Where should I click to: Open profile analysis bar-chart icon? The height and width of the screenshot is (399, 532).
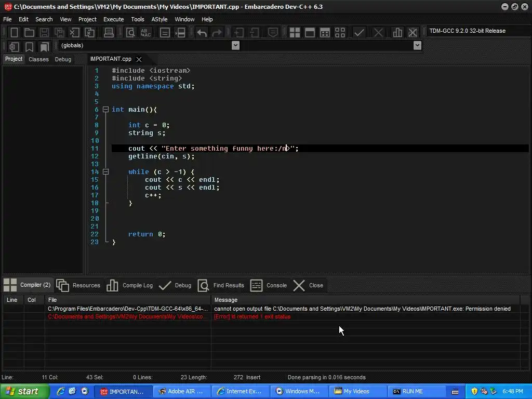pyautogui.click(x=397, y=33)
